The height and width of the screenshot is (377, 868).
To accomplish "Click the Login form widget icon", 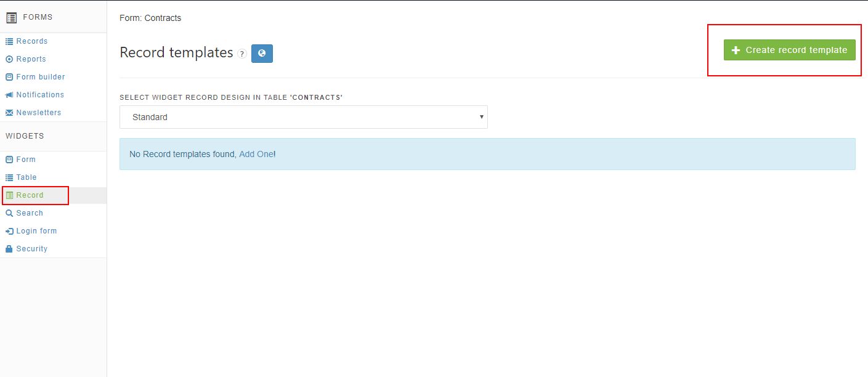I will pyautogui.click(x=9, y=231).
